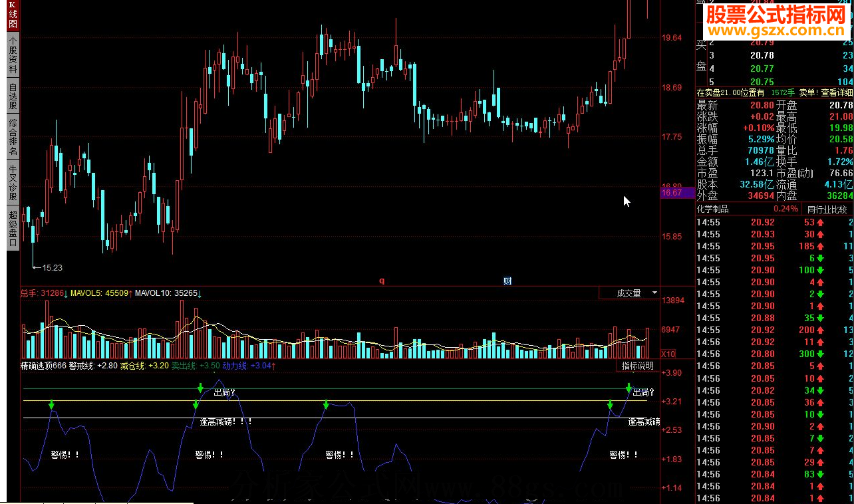
Task: Click the 最高 value 21.08
Action: (x=840, y=117)
